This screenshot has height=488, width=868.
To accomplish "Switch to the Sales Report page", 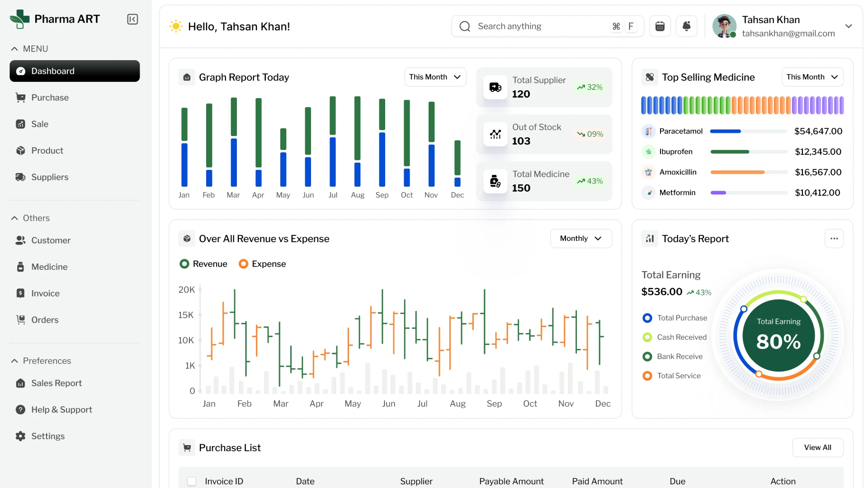I will click(57, 383).
